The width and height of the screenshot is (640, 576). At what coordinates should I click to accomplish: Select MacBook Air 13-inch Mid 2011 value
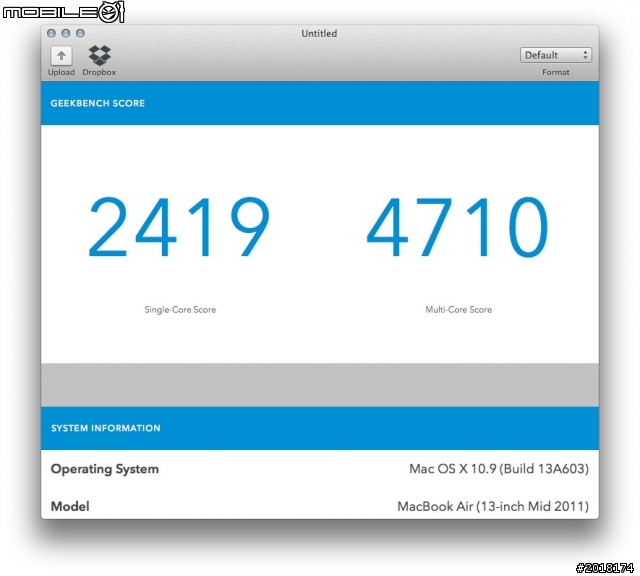coord(493,507)
